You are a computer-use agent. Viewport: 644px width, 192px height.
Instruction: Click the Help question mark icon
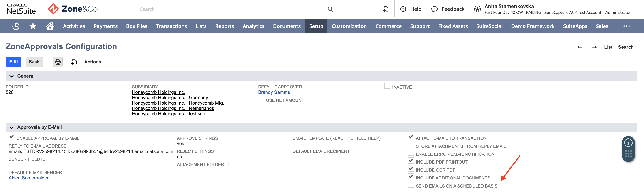[x=403, y=9]
